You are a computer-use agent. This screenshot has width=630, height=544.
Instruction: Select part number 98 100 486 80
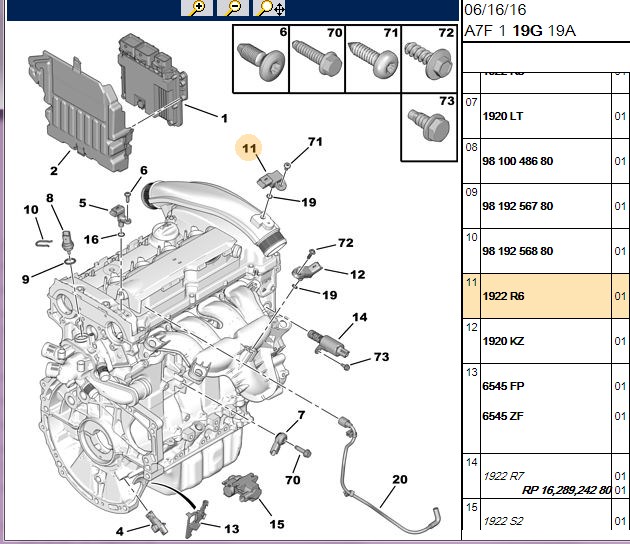pyautogui.click(x=518, y=161)
